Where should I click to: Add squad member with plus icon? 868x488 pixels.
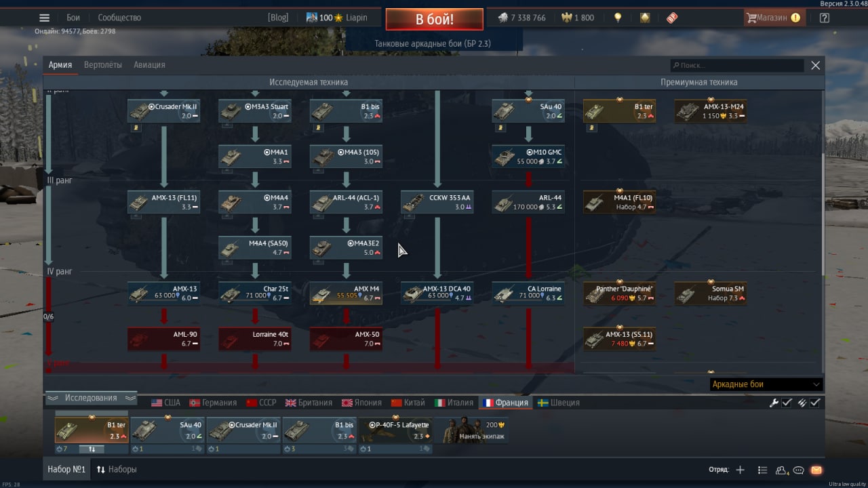740,470
